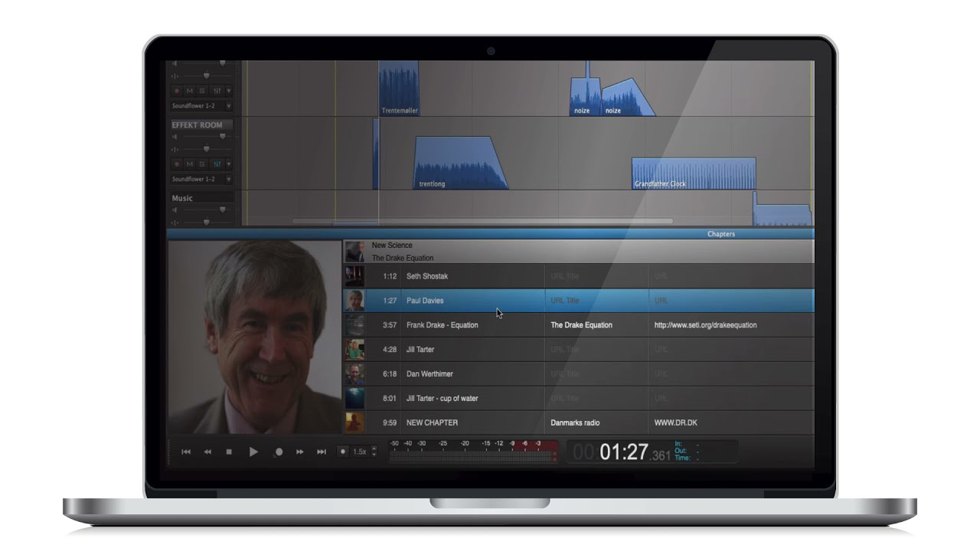
Task: Click the WWW.DR.DK URL
Action: click(x=676, y=422)
